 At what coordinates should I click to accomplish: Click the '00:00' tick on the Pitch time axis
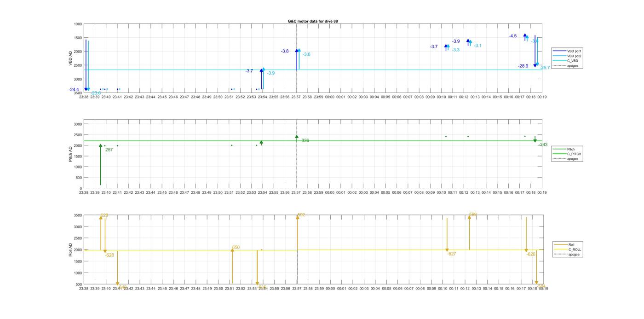point(330,192)
